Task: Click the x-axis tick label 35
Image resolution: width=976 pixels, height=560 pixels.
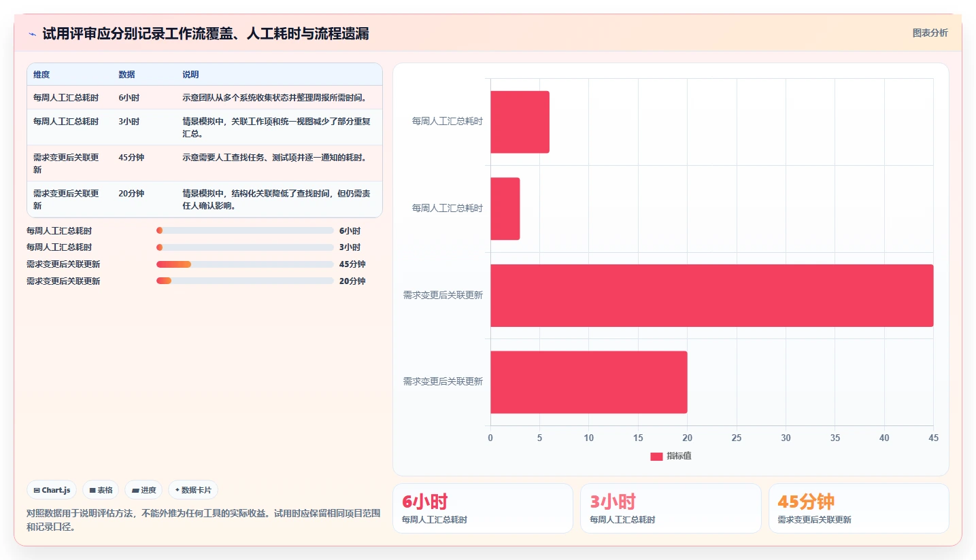Action: pyautogui.click(x=835, y=438)
